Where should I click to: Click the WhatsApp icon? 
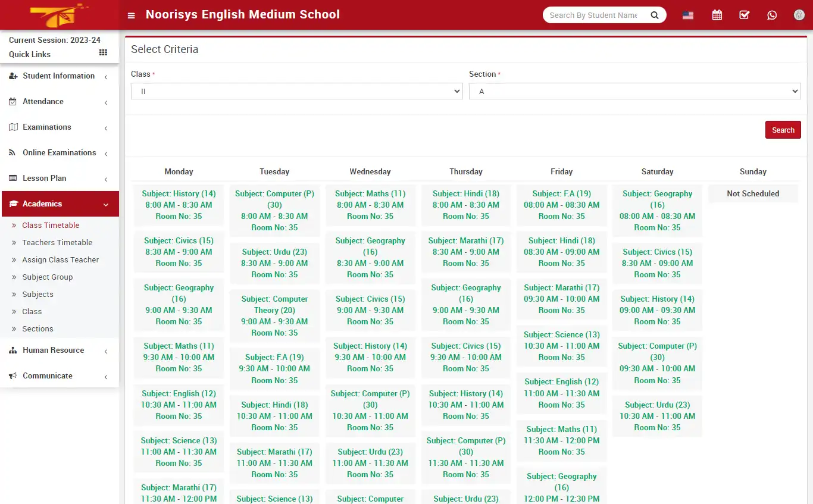click(772, 15)
